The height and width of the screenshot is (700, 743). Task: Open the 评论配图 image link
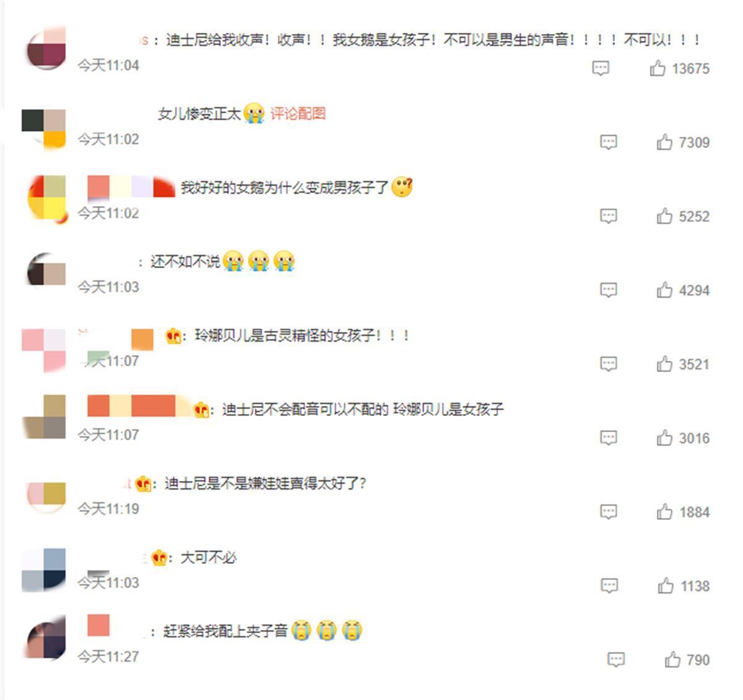point(298,114)
